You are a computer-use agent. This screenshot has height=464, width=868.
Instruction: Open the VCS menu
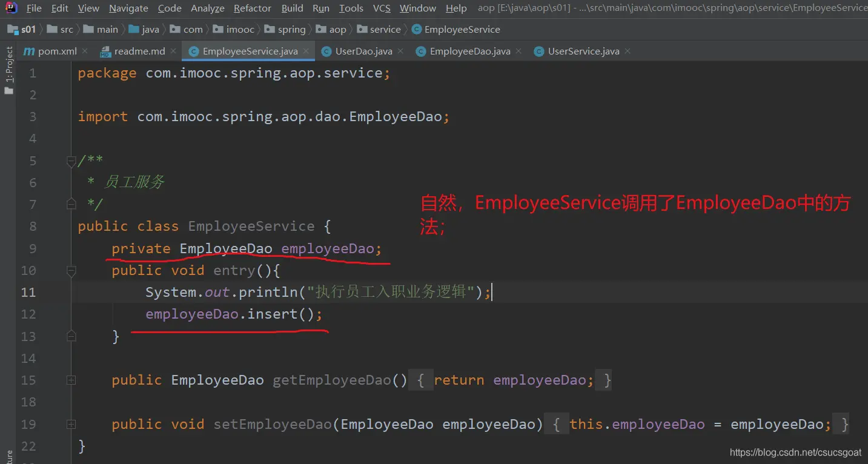pyautogui.click(x=382, y=8)
